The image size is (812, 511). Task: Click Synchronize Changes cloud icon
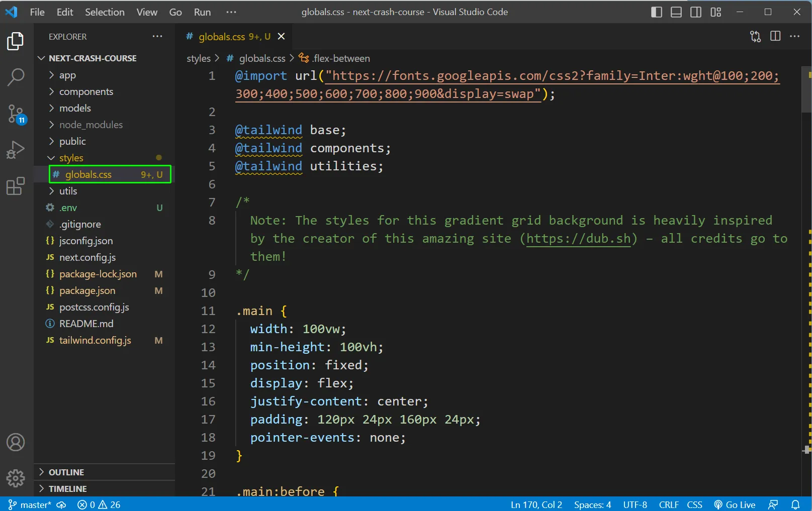(x=61, y=504)
